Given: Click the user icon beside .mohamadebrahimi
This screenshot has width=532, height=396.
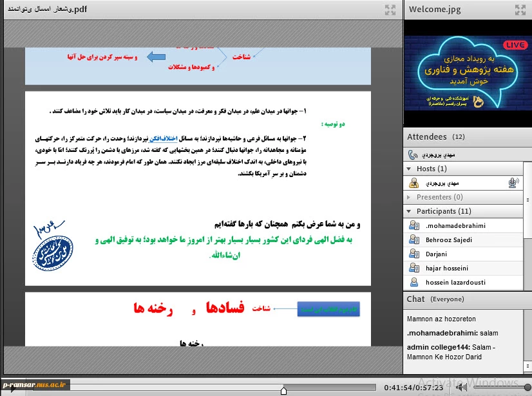Looking at the screenshot, I should pos(414,225).
